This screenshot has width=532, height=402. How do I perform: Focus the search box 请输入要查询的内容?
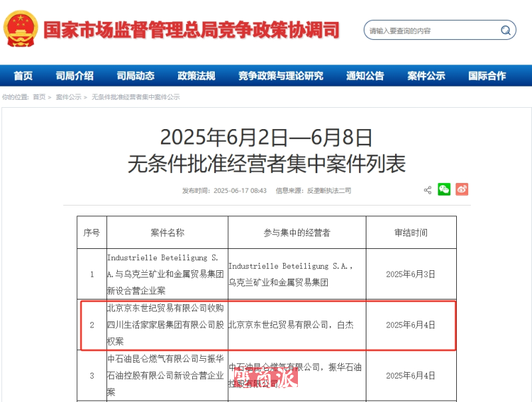pos(440,30)
